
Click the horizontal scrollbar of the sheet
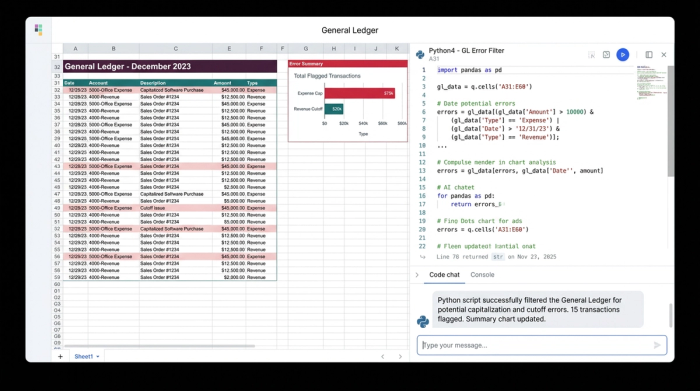coord(159,345)
